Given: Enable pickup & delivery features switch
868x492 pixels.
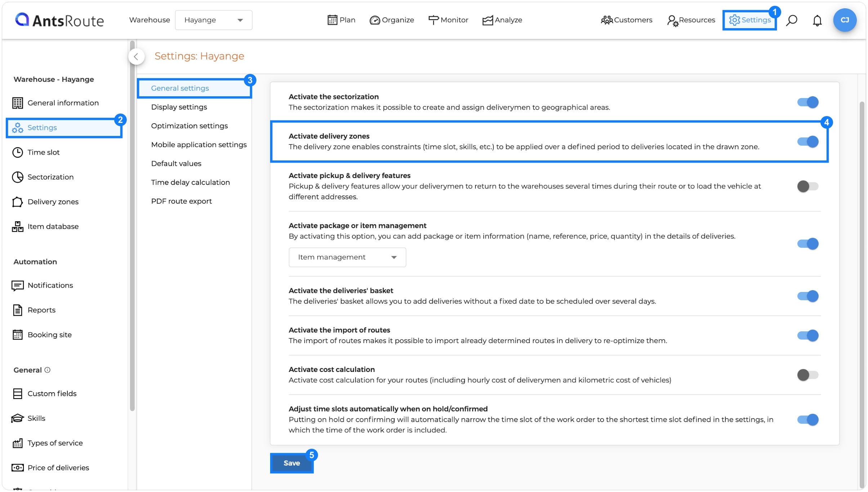Looking at the screenshot, I should 807,186.
